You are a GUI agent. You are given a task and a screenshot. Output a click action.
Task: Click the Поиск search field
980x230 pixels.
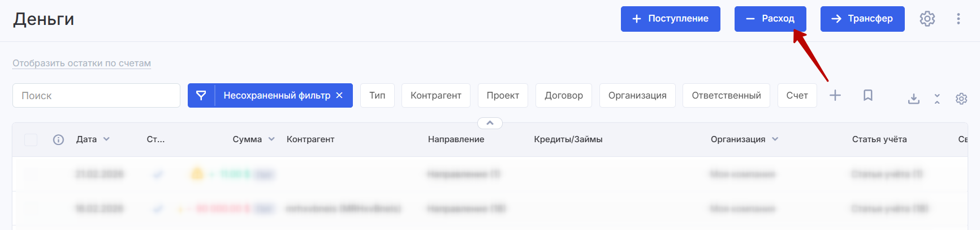96,95
